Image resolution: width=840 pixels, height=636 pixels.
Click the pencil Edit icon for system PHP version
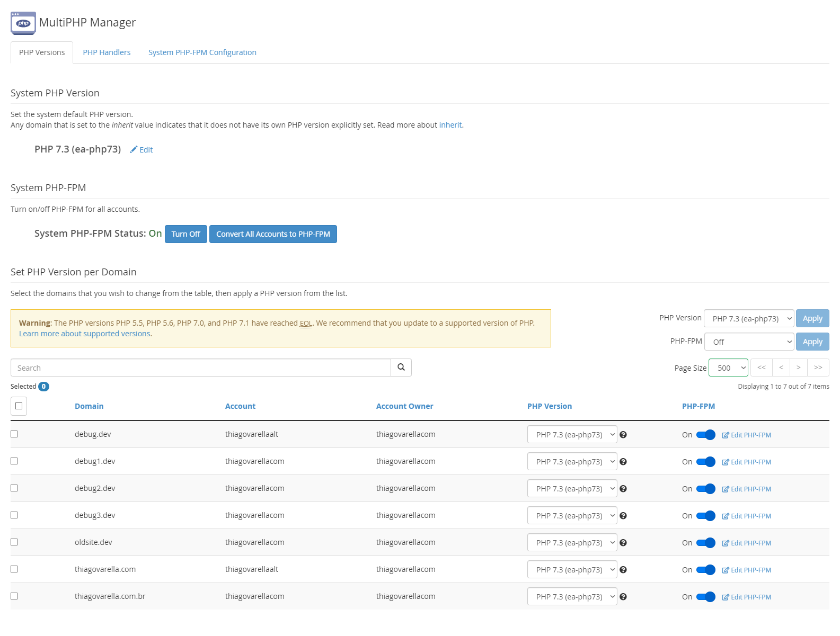134,150
